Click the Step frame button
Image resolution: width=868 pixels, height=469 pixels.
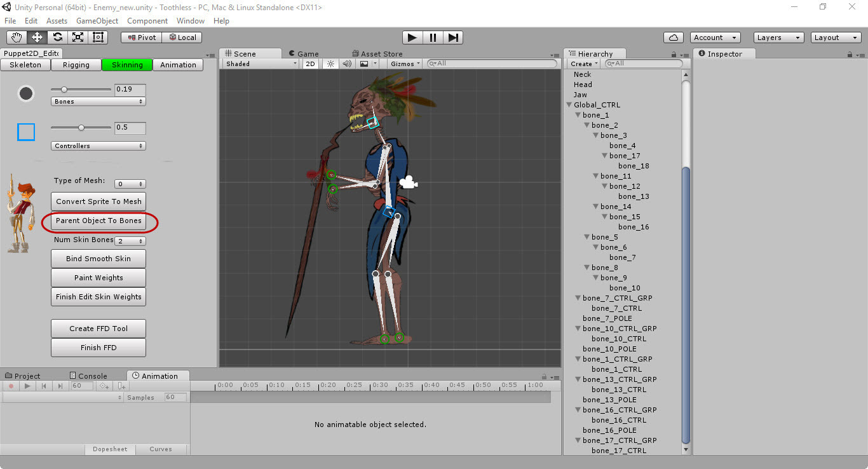point(452,37)
